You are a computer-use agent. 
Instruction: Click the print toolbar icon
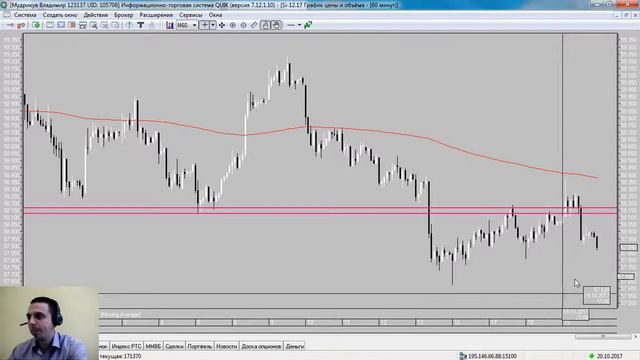tap(83, 25)
